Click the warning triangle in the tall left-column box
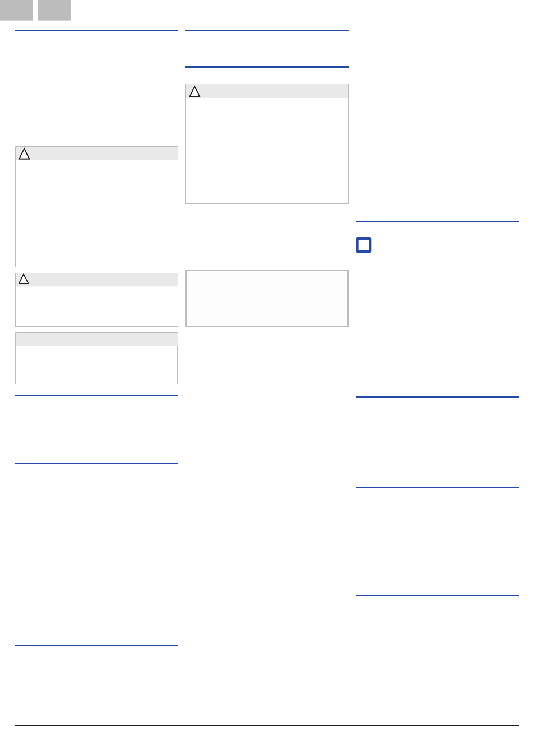The image size is (534, 756). click(24, 154)
